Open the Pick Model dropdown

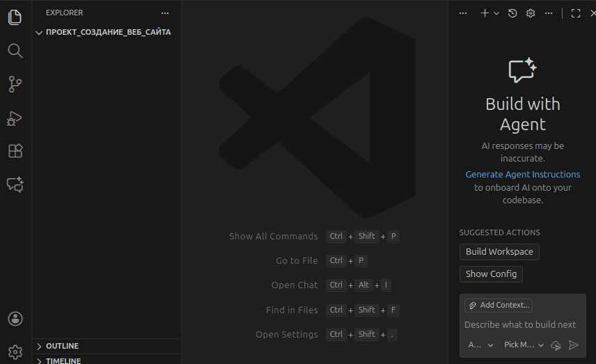[524, 345]
